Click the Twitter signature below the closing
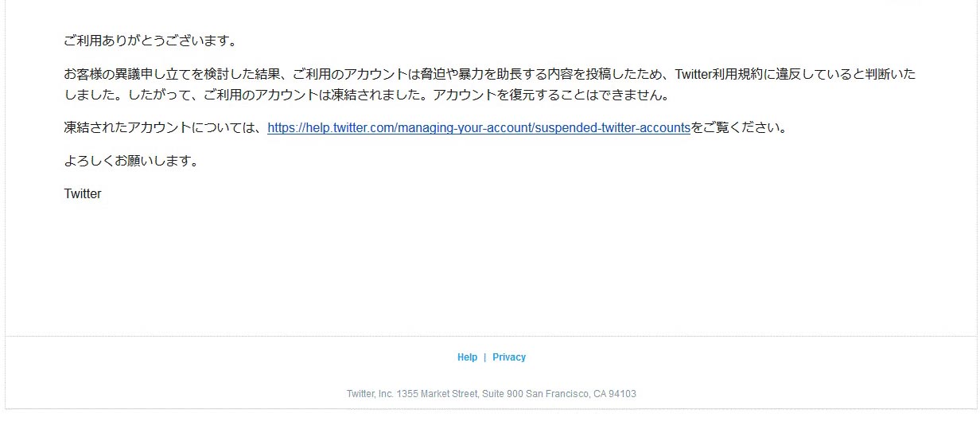Screen dimensions: 980x425 83,193
